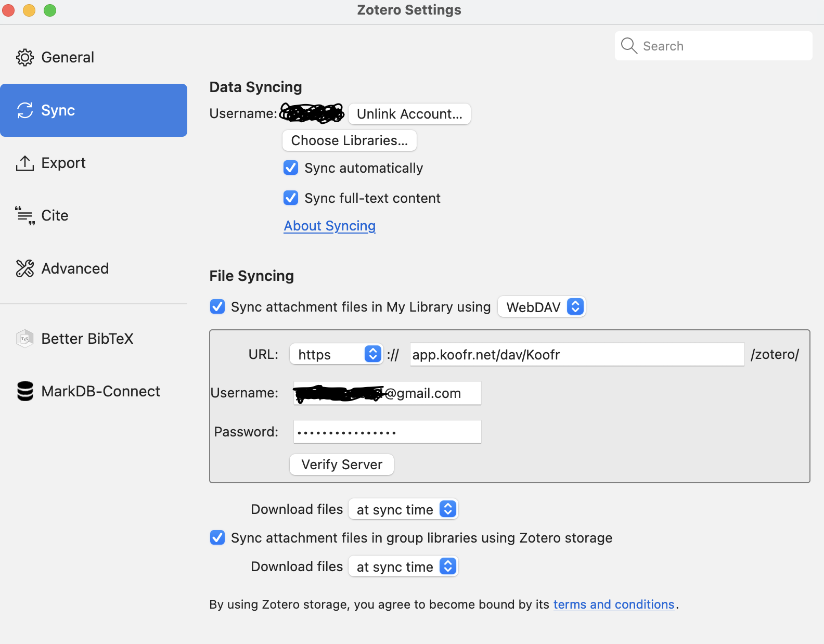
Task: Click the MarkDB-Connect database icon
Action: [x=25, y=391]
